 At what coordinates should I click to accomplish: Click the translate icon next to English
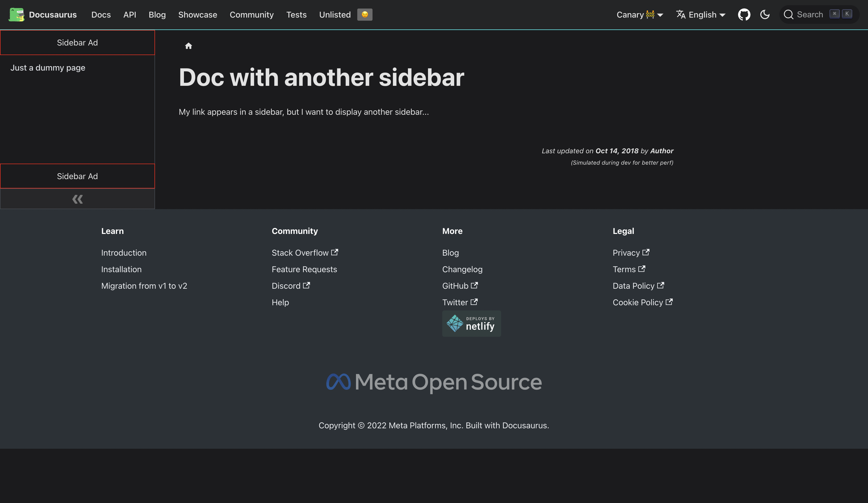tap(681, 14)
